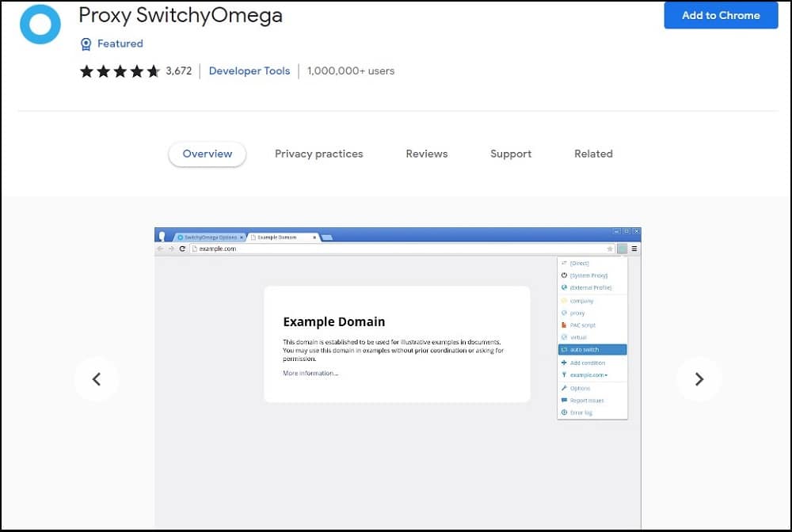Click the Example Domain heading

point(334,321)
